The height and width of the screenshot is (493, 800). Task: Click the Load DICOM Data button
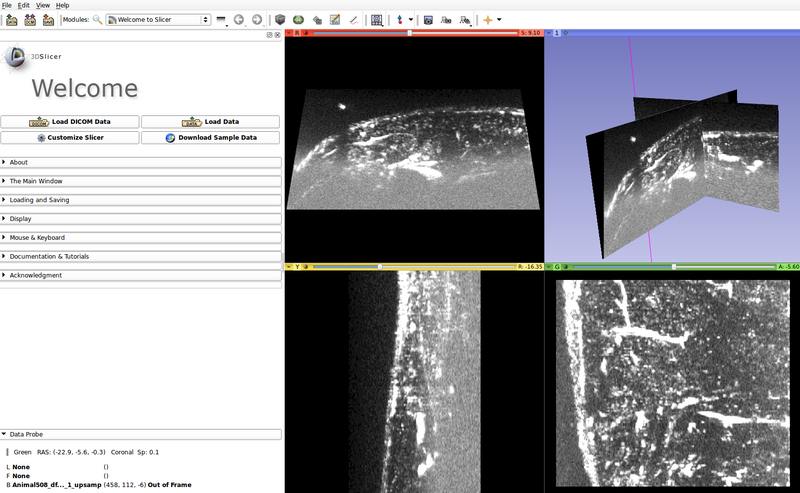(69, 122)
